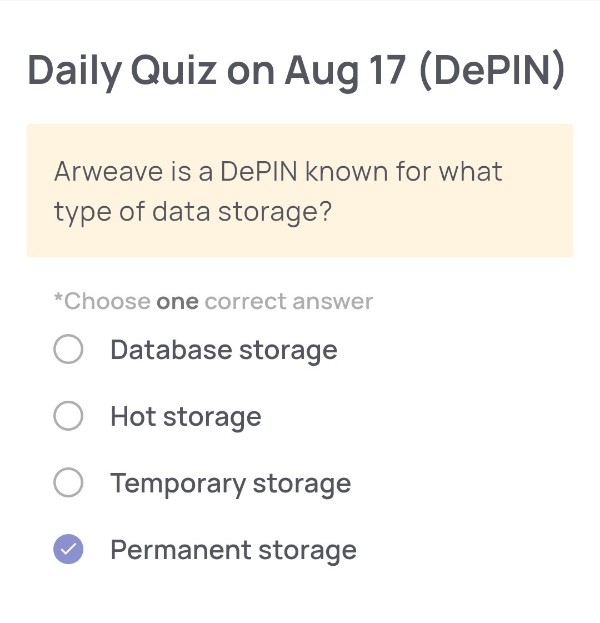Click the "Permanent storage" option label
Viewport: 600px width, 623px height.
pyautogui.click(x=234, y=551)
